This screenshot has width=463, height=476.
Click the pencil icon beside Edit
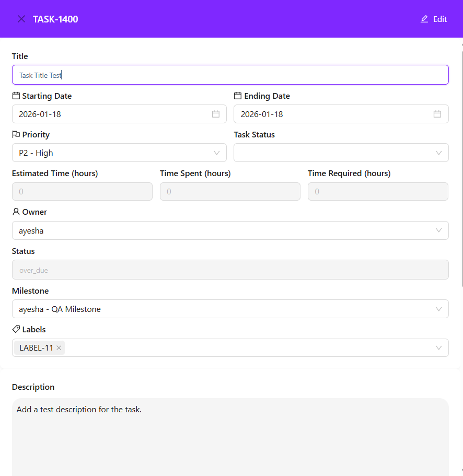tap(424, 19)
